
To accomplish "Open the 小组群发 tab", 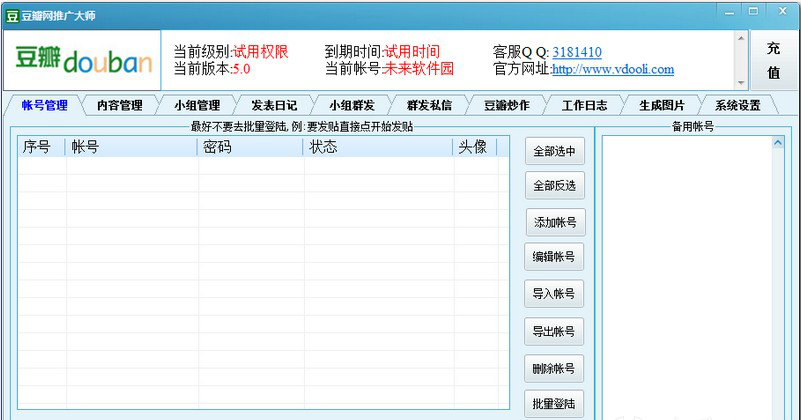I will [x=352, y=105].
